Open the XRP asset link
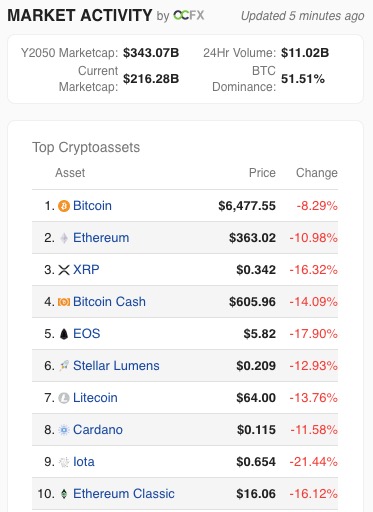This screenshot has height=512, width=373. click(86, 270)
